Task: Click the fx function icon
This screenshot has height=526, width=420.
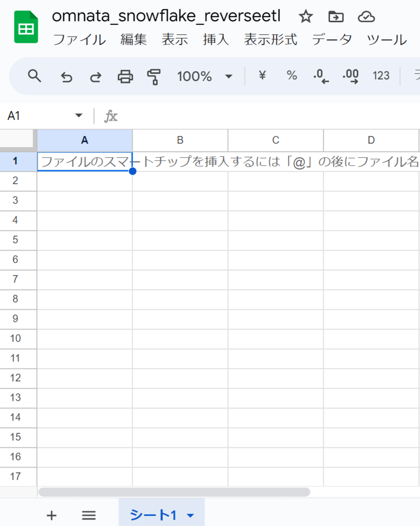Action: pos(111,116)
